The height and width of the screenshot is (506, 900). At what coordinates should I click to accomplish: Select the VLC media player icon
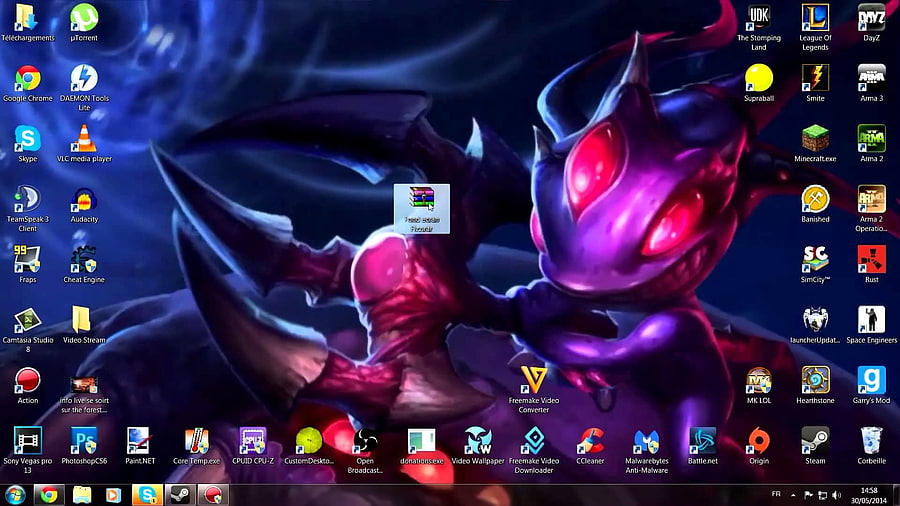84,143
